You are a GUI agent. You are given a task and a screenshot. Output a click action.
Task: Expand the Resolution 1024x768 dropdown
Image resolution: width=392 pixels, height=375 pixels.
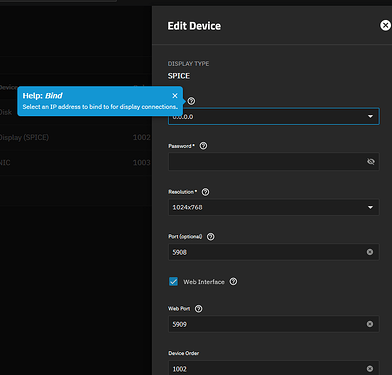click(x=273, y=207)
